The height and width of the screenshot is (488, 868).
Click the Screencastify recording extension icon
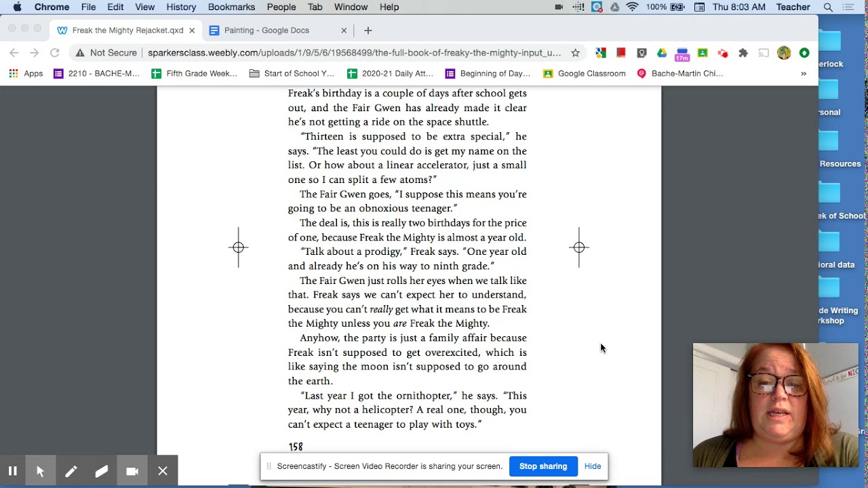click(723, 53)
